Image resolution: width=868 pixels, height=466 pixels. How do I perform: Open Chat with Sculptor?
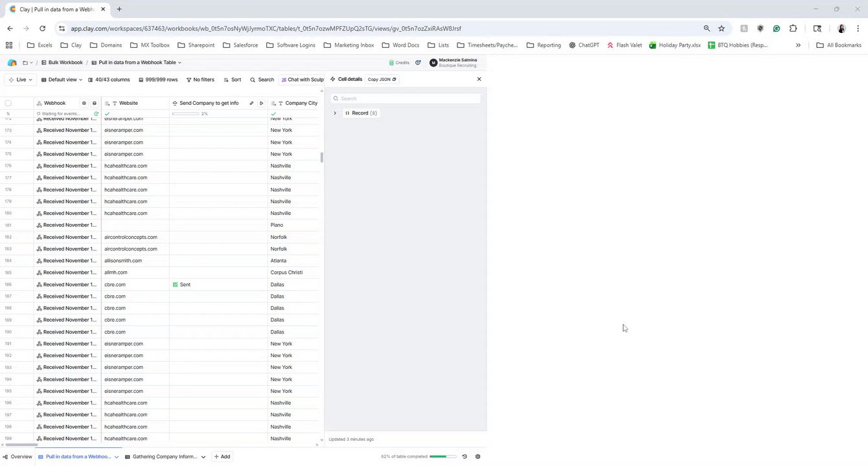302,80
